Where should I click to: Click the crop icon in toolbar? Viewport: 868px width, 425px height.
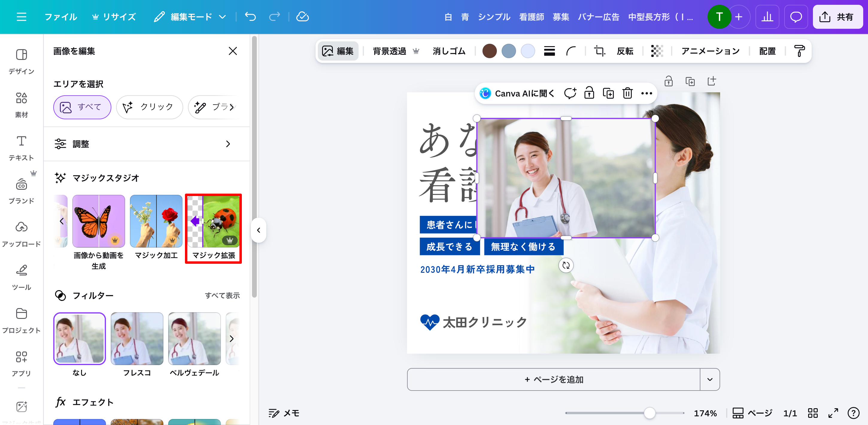pyautogui.click(x=600, y=51)
